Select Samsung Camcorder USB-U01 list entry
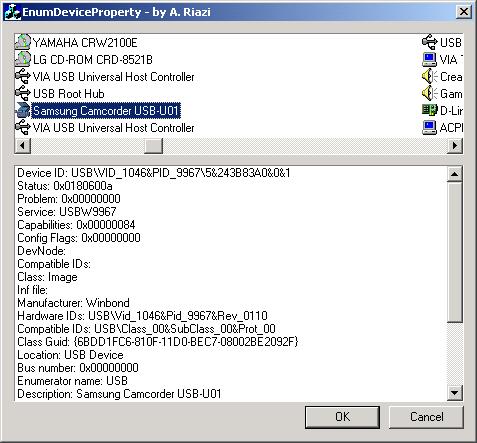 point(106,111)
